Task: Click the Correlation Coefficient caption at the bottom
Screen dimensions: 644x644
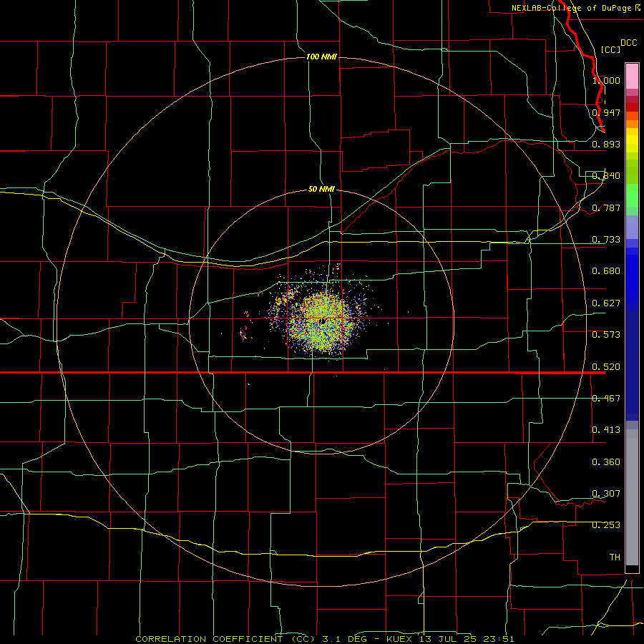Action: point(324,639)
